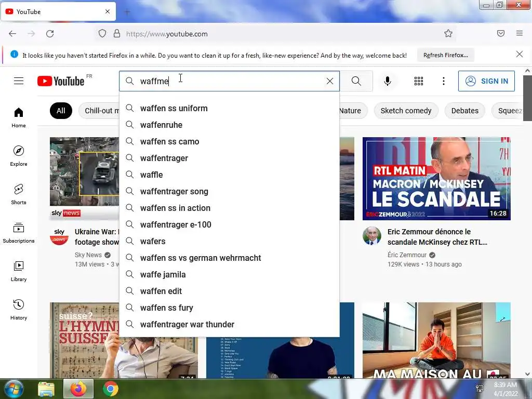Start voice search with microphone icon

[x=388, y=81]
